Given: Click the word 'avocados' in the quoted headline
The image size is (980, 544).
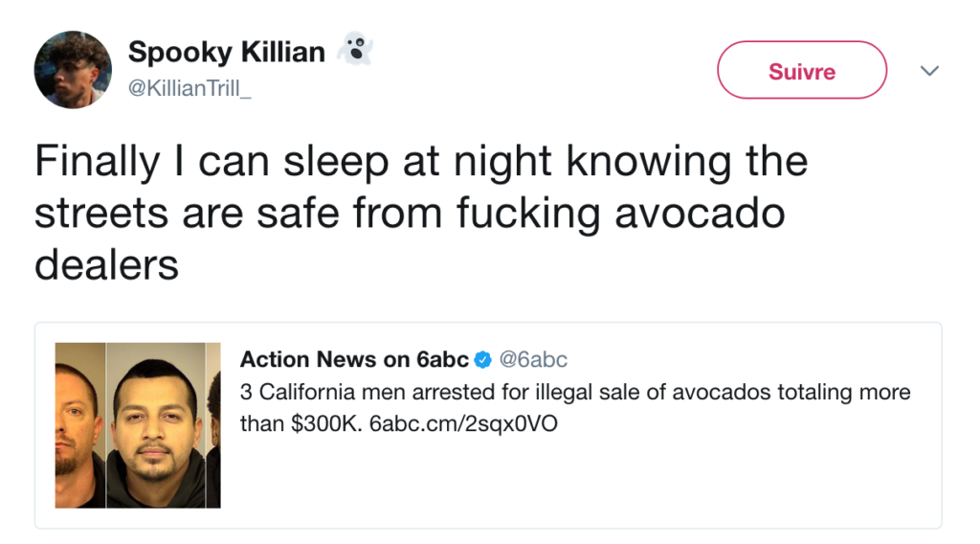Looking at the screenshot, I should (x=703, y=392).
